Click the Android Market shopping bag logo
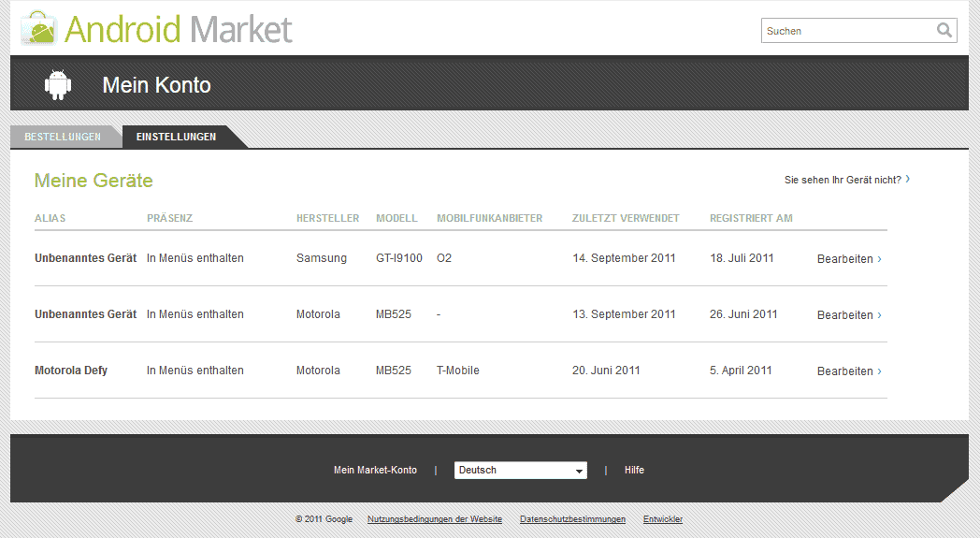The height and width of the screenshot is (538, 980). [x=38, y=28]
